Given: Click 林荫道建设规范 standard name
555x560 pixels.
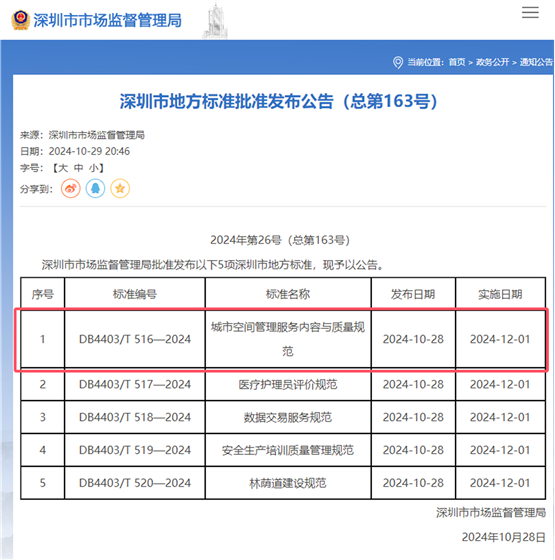Looking at the screenshot, I should pos(288,483).
